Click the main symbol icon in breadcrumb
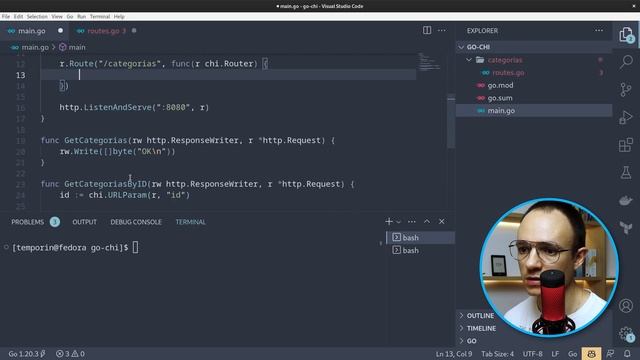The height and width of the screenshot is (360, 640). 62,47
